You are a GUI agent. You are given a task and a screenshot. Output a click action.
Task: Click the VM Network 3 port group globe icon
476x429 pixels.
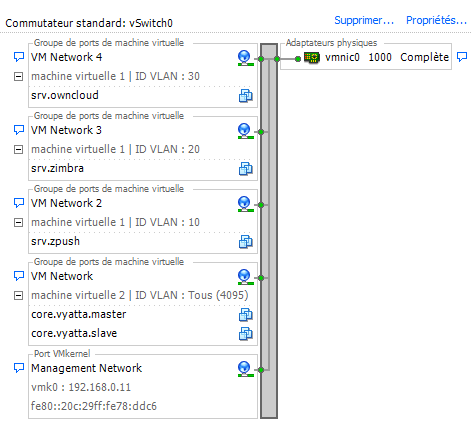tap(245, 131)
